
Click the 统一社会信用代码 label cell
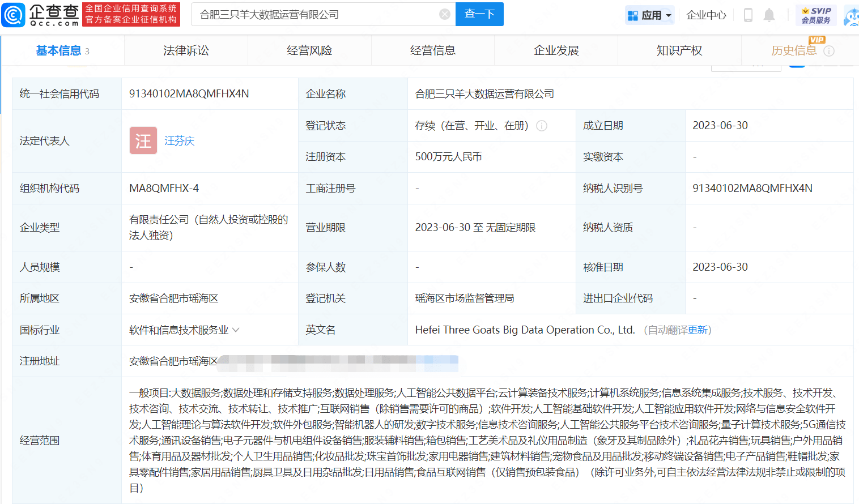(67, 94)
